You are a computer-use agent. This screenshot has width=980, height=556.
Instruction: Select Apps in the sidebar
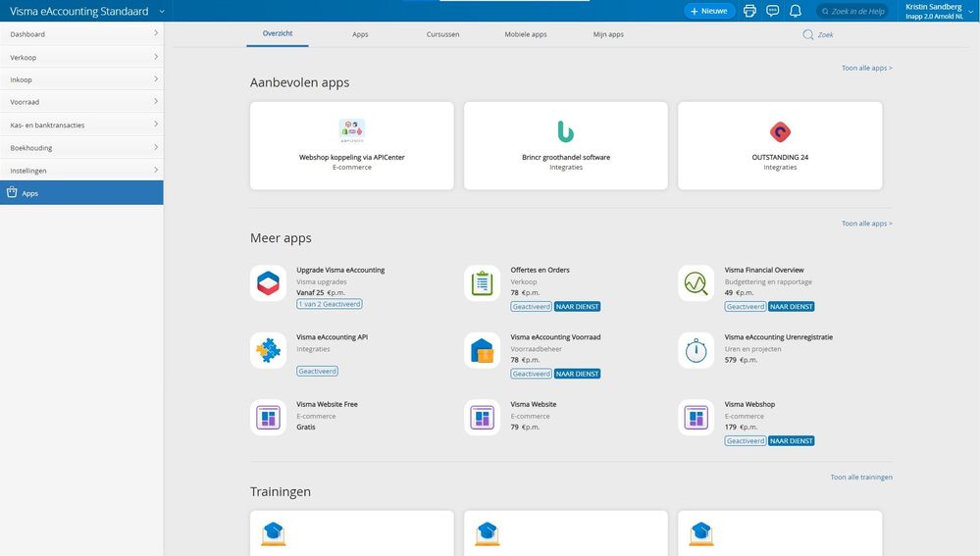click(81, 193)
